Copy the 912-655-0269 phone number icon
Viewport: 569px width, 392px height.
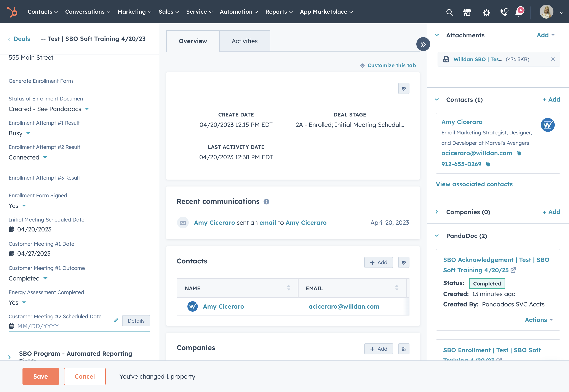pos(488,164)
